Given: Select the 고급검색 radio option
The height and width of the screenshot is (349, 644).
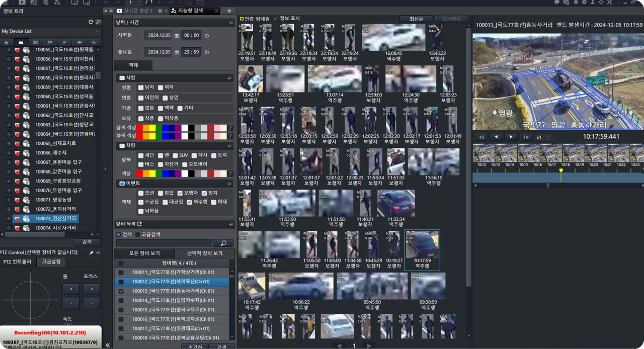Looking at the screenshot, I should click(138, 234).
